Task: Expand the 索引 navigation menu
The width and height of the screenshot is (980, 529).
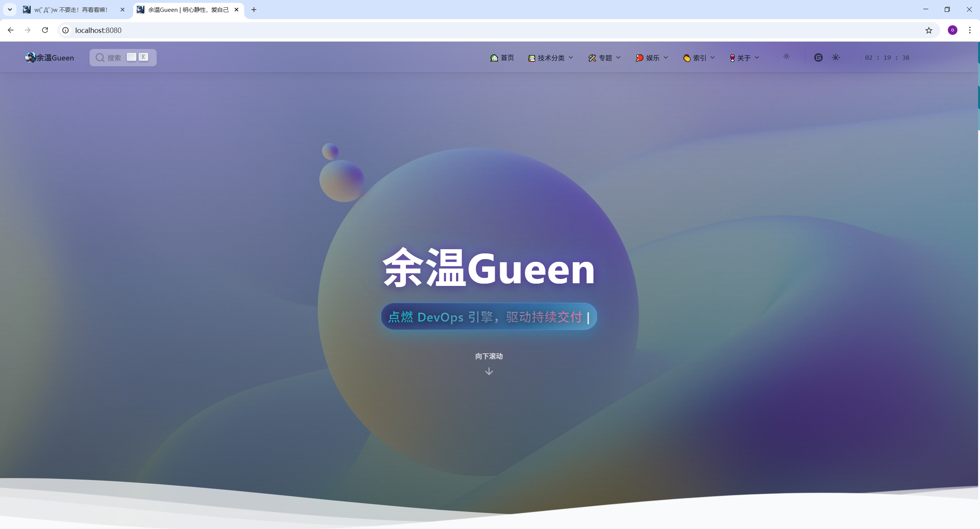Action: 699,58
